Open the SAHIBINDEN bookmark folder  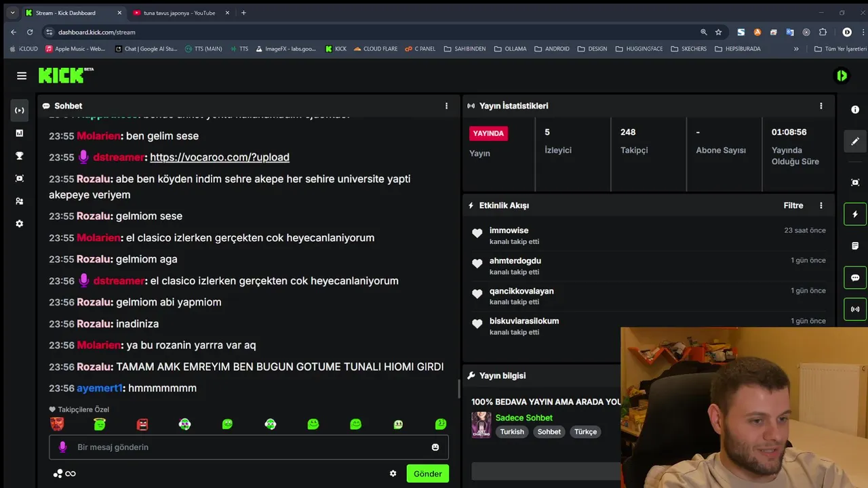[x=465, y=49]
